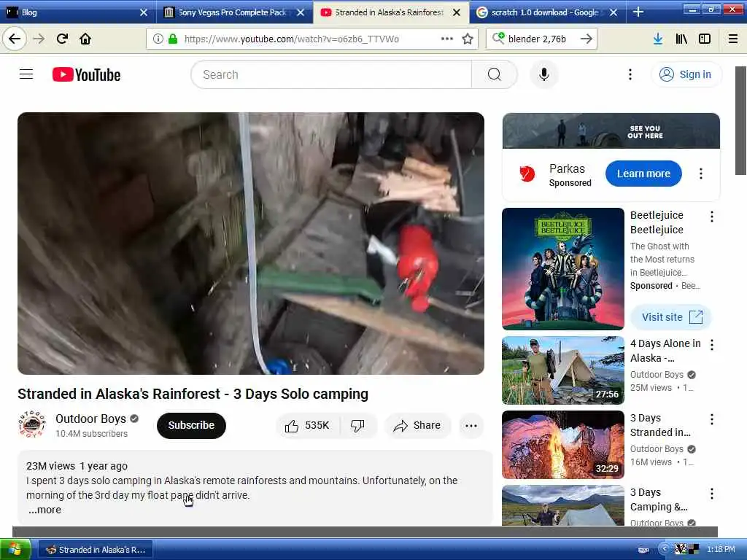Go back to the previous page

point(15,39)
